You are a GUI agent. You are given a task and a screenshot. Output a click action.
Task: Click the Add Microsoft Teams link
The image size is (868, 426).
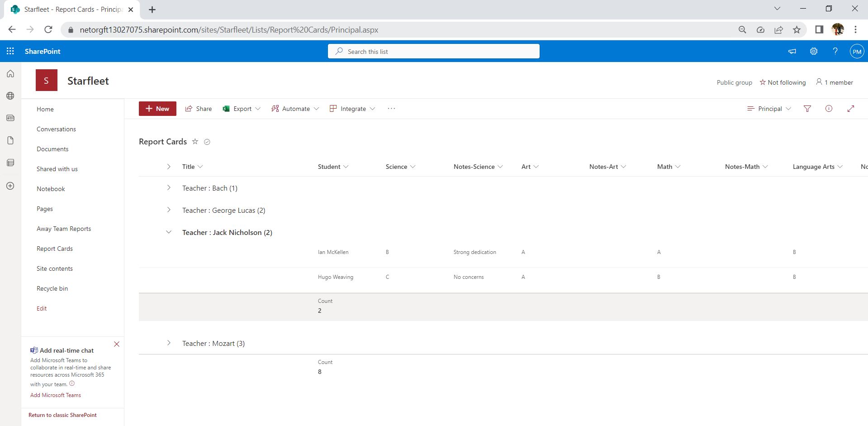[56, 395]
